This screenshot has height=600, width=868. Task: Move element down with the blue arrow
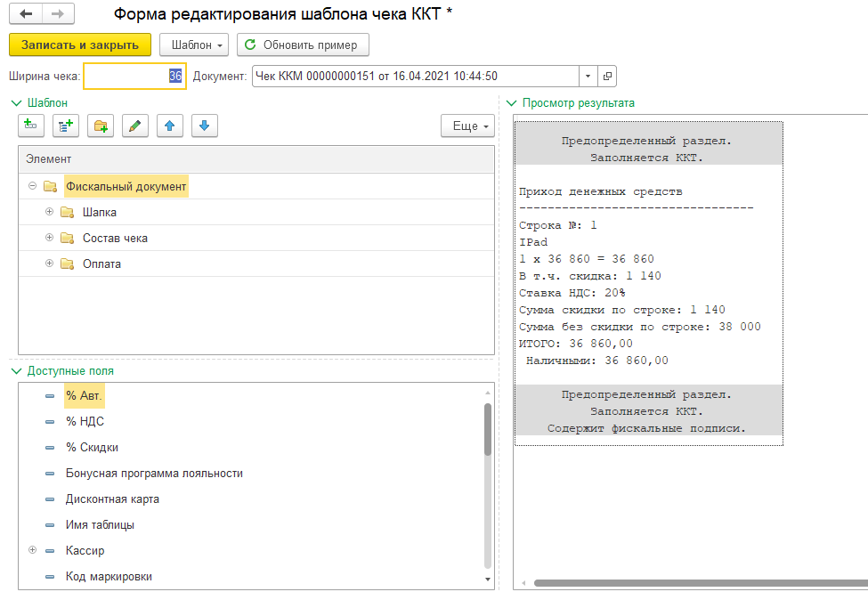point(204,126)
